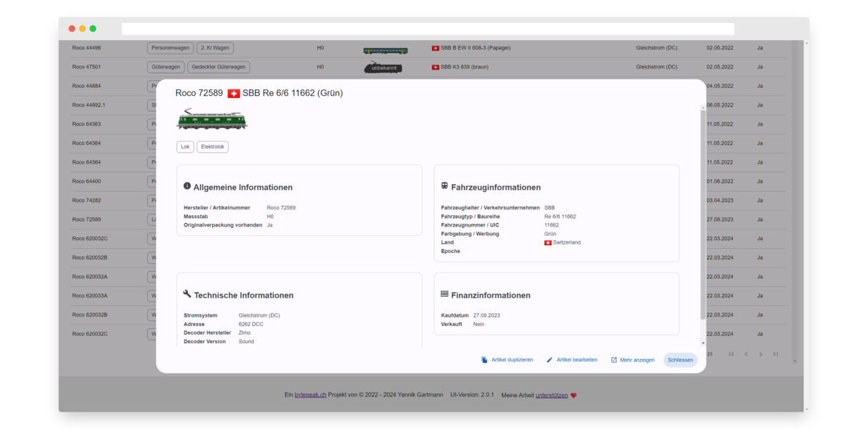Click the Swiss flag in the dialog title

tap(233, 94)
